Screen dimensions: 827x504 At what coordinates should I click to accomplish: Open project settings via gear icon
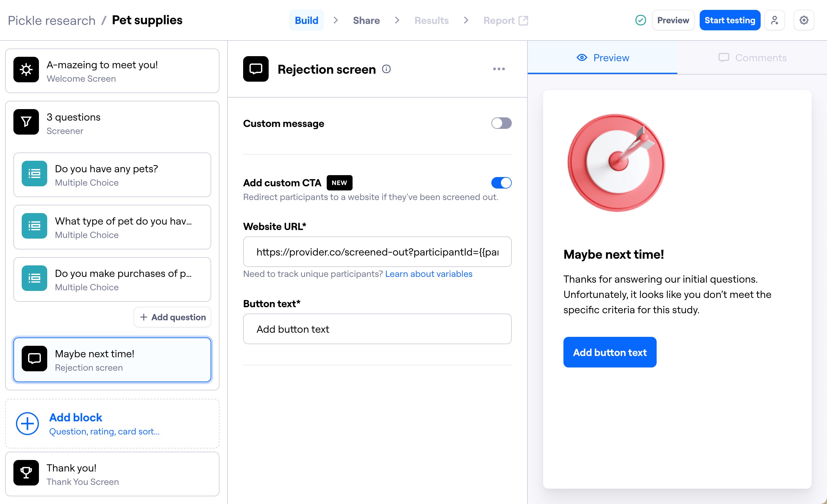804,20
